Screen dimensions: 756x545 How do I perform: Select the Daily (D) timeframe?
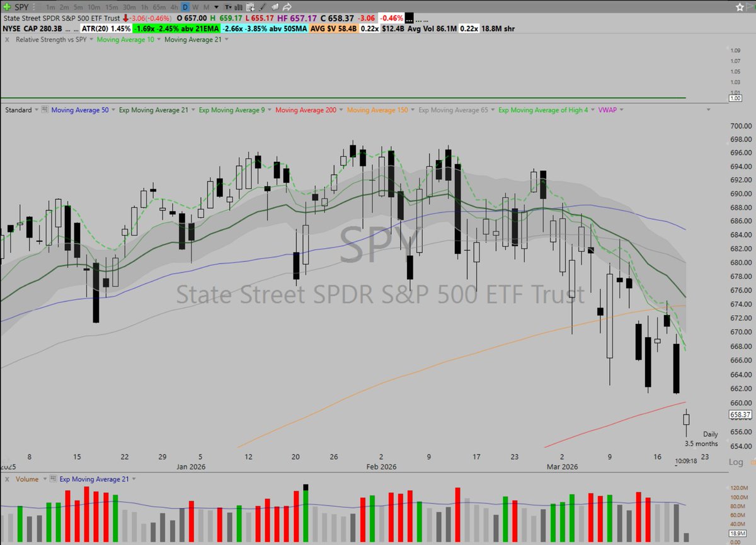(x=185, y=7)
